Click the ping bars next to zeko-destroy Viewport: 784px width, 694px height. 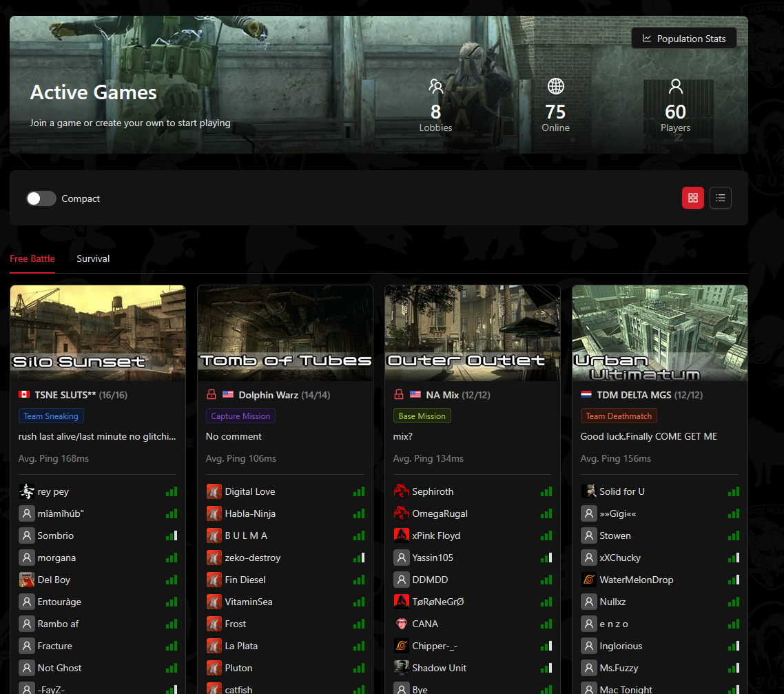(359, 558)
